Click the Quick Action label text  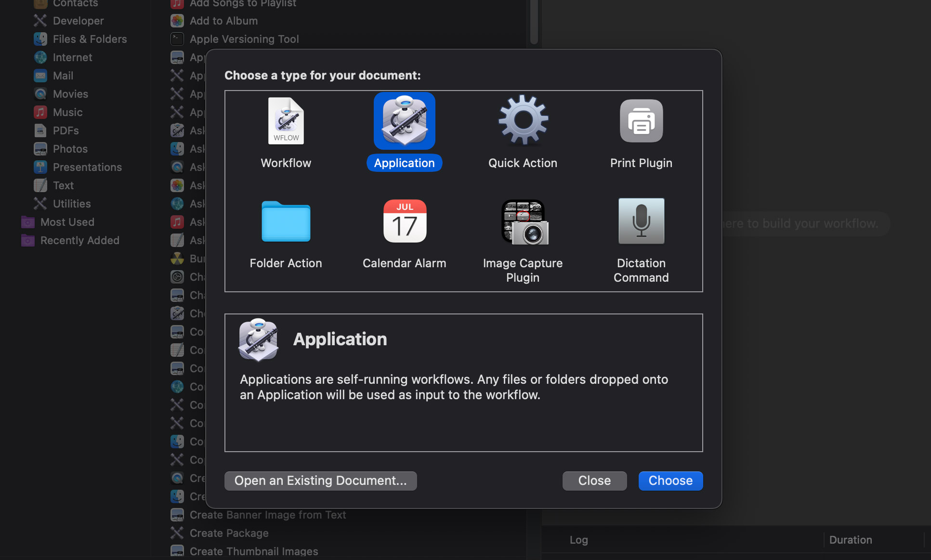(x=523, y=163)
